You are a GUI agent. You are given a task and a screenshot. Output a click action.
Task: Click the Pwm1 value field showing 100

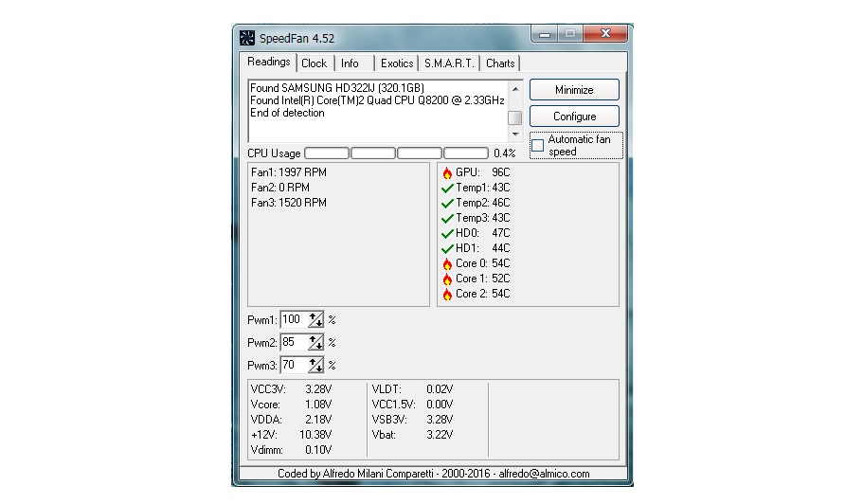[294, 319]
